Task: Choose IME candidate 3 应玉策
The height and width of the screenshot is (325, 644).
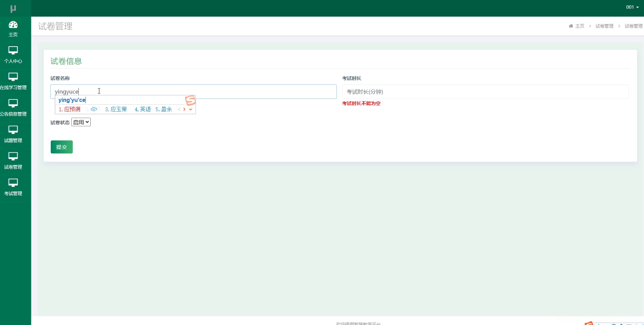Action: coord(116,109)
